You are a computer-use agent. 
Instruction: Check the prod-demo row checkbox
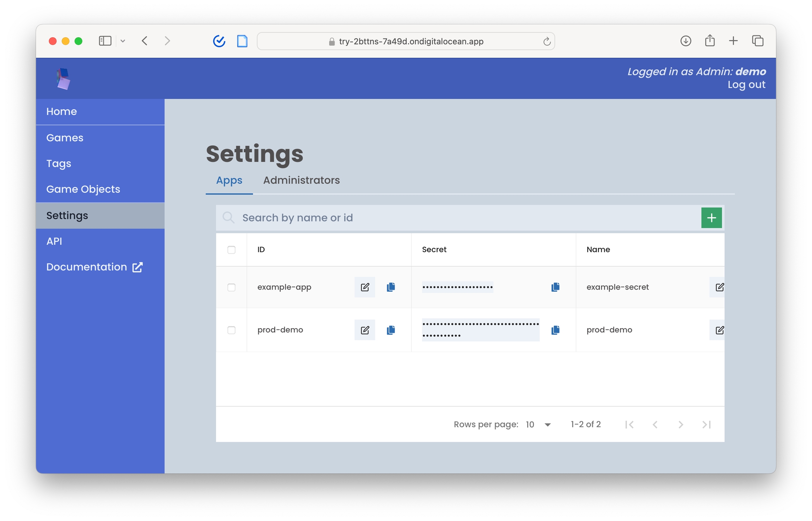click(x=232, y=330)
